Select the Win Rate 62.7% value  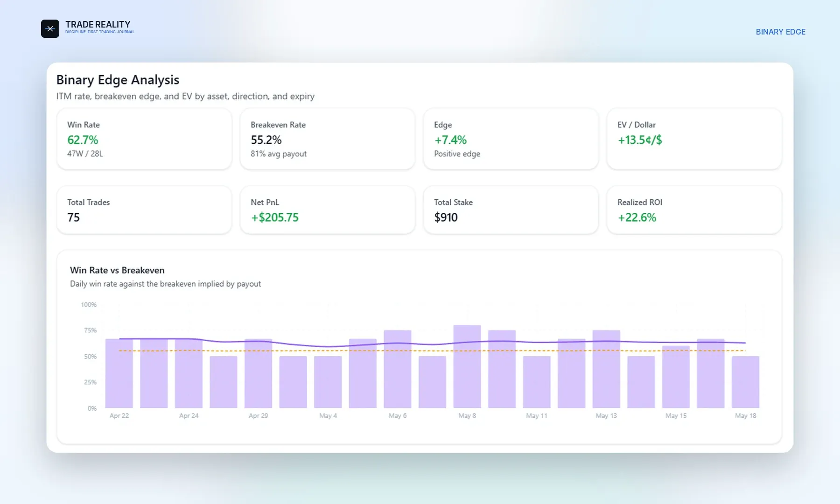pyautogui.click(x=83, y=140)
